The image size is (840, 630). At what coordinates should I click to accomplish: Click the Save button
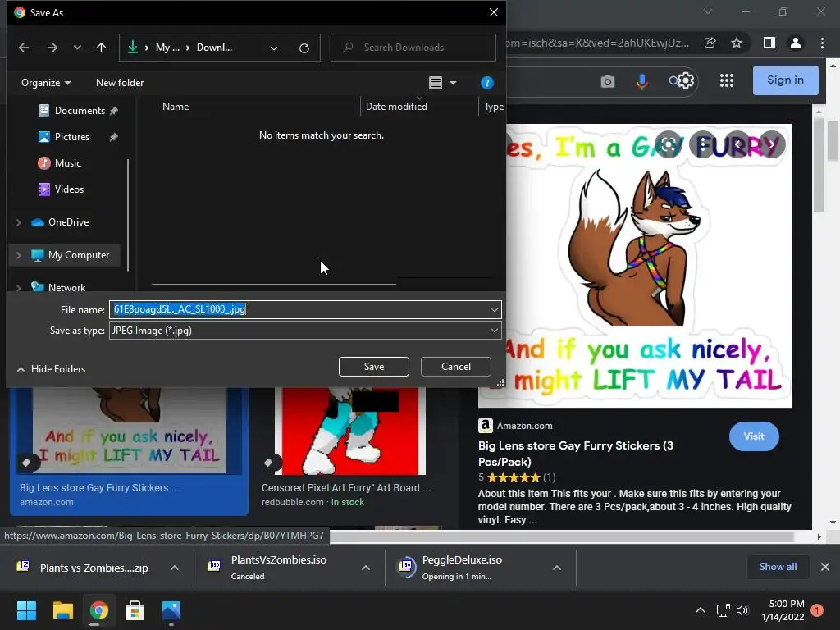374,367
